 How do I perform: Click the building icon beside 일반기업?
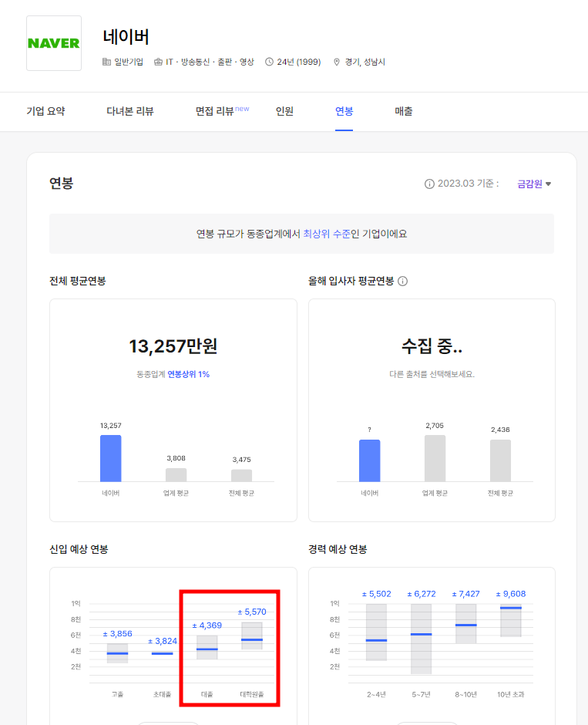(x=106, y=62)
